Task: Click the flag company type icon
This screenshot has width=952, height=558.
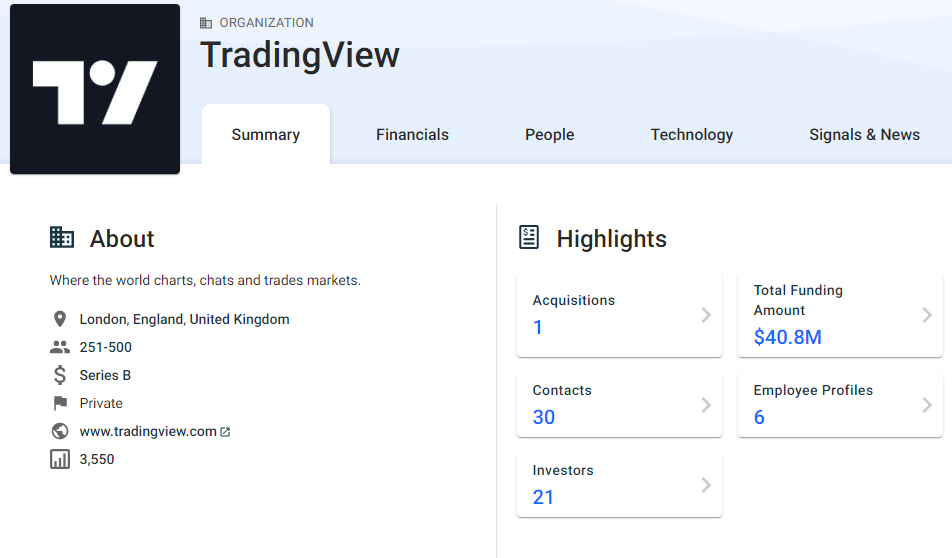Action: pyautogui.click(x=60, y=403)
